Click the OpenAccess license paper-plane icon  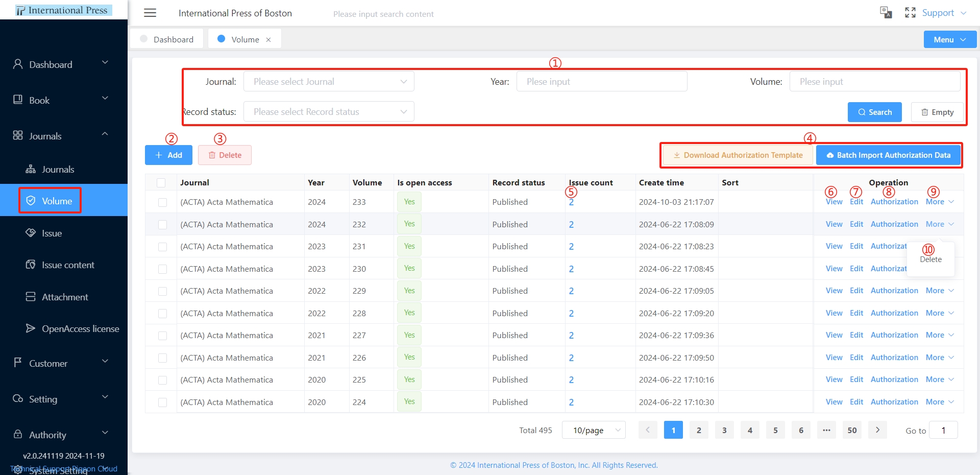pos(31,328)
